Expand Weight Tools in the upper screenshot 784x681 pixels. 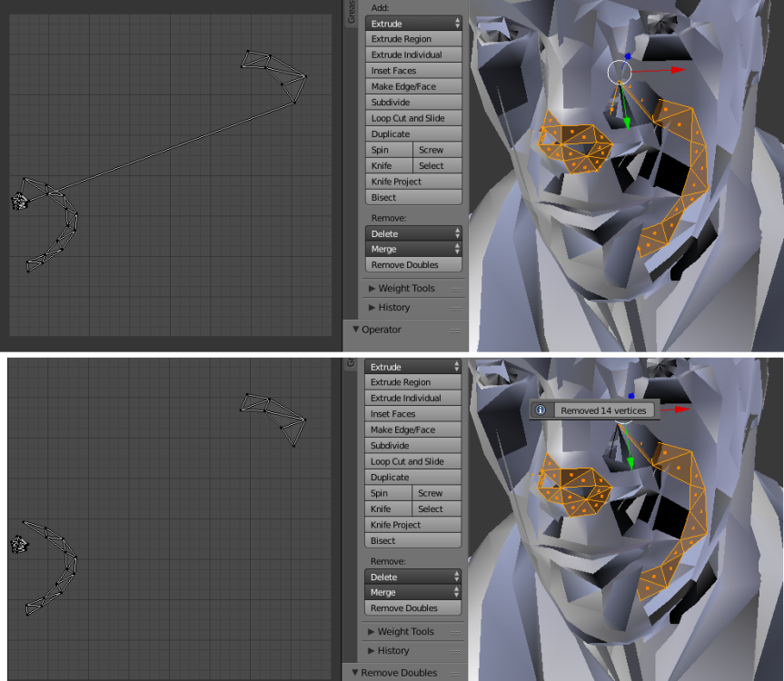point(405,289)
